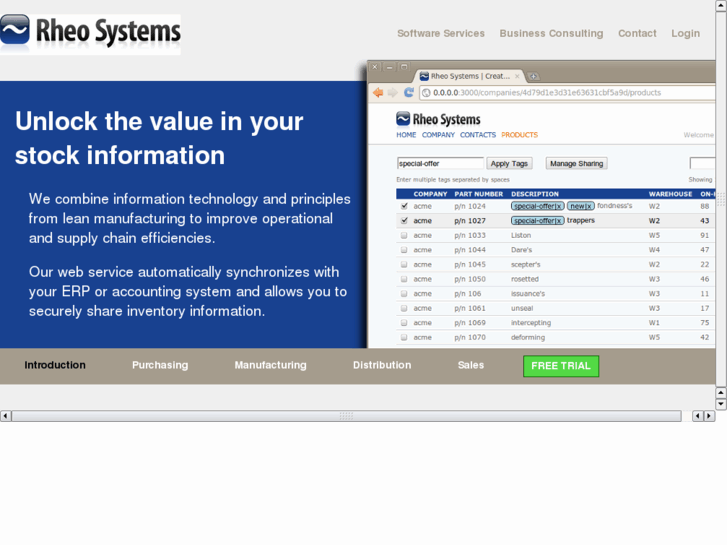Click the horizontal scrollbar's far-right arrow

click(x=709, y=416)
